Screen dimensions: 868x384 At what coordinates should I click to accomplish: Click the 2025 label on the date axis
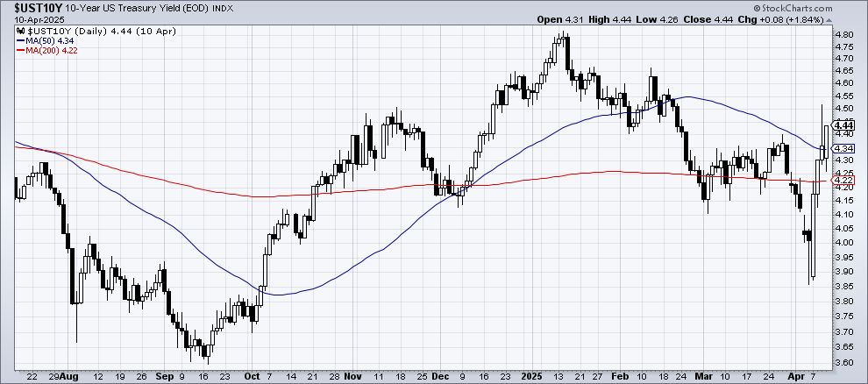coord(534,376)
